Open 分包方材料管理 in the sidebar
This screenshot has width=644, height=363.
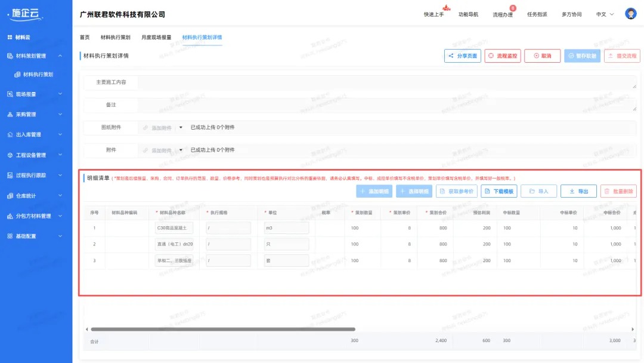[x=9, y=216]
